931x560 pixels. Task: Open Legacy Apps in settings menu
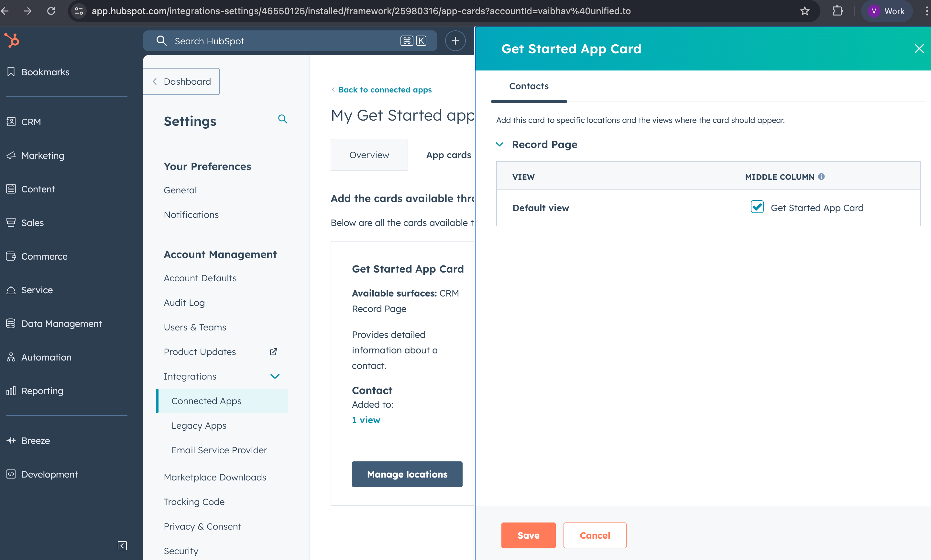point(199,426)
